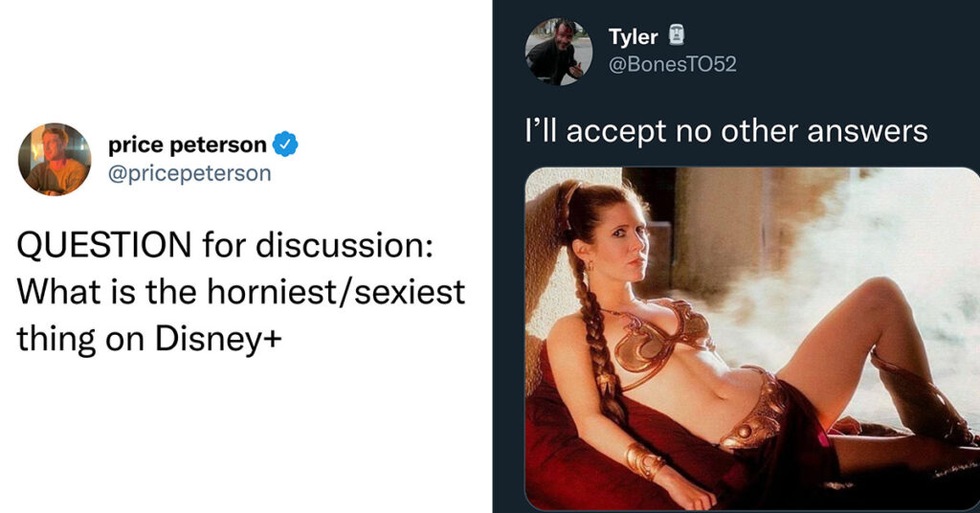
Task: Click the display name 'price peterson'
Action: pos(187,145)
